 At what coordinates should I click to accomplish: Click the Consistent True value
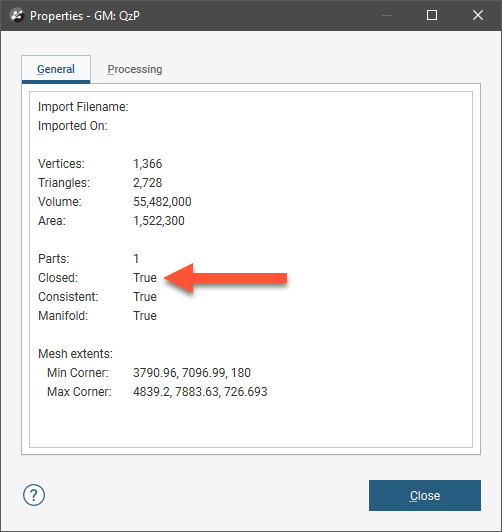pos(145,297)
